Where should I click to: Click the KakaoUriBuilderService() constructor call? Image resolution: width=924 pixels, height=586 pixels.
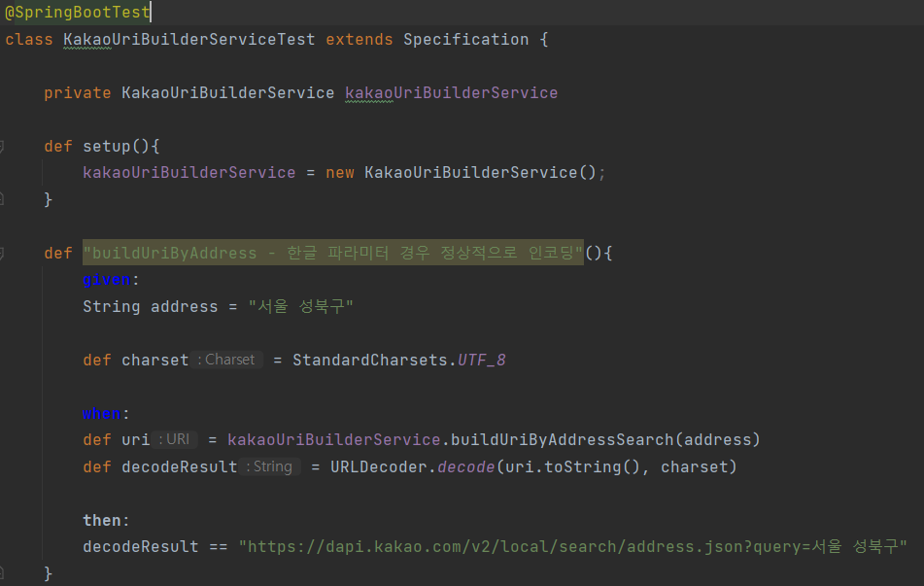tap(480, 173)
